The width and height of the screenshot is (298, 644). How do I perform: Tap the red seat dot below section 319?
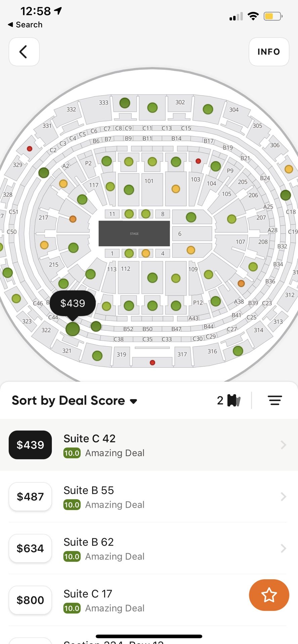[x=152, y=362]
